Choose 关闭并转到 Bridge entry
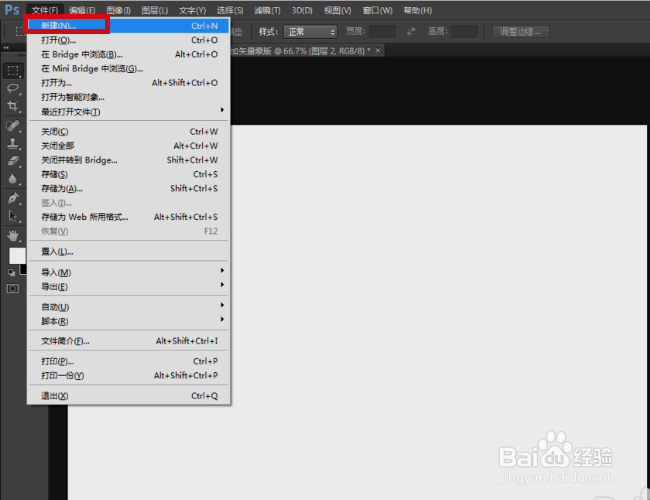This screenshot has width=650, height=500. coord(129,160)
